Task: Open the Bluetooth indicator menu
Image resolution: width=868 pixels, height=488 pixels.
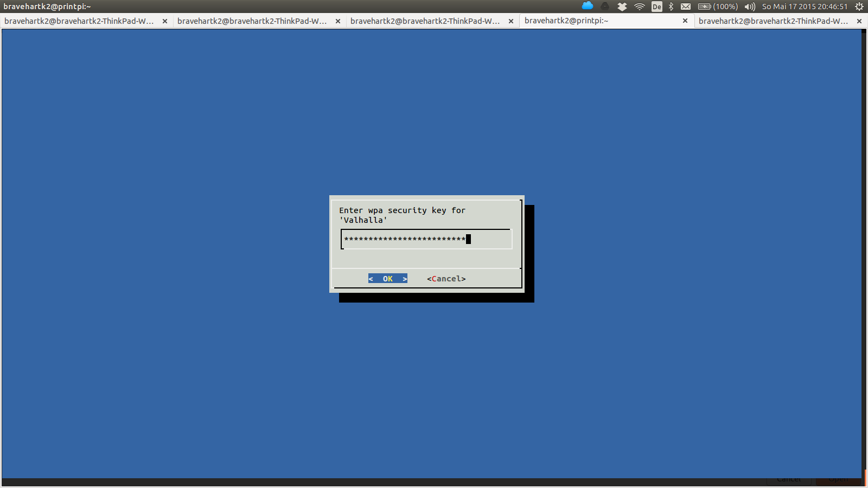Action: [671, 7]
